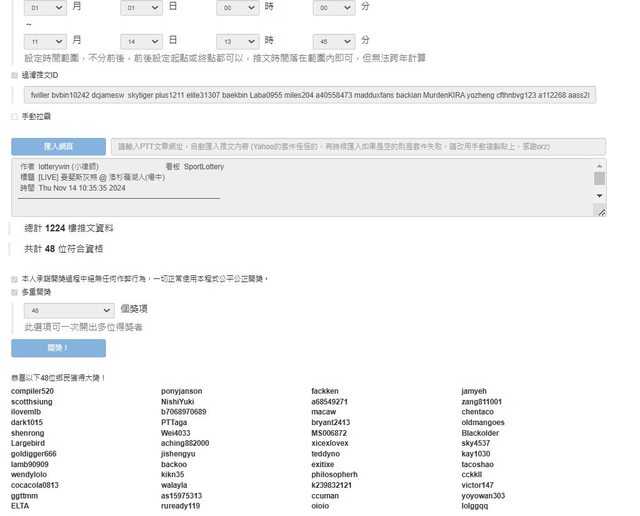The height and width of the screenshot is (516, 640).
Task: Check the fair-draw declaration checkbox
Action: (14, 279)
